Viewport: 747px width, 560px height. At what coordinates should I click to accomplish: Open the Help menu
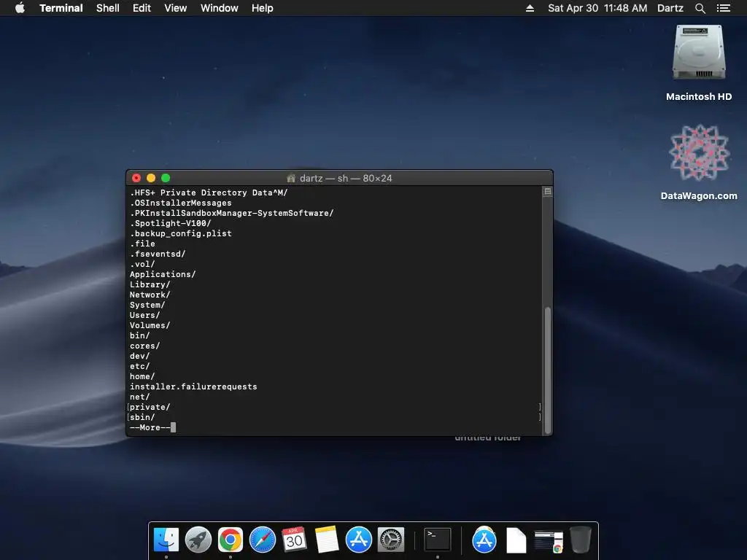pos(263,8)
